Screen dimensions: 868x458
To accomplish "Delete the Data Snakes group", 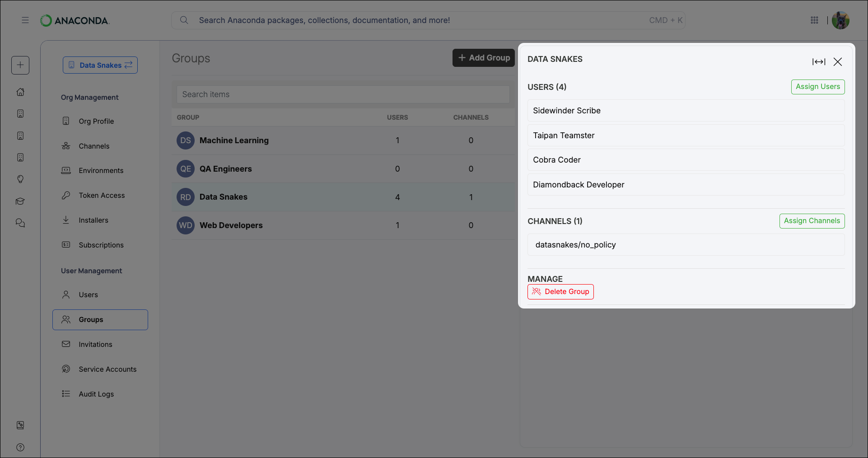I will (x=560, y=291).
